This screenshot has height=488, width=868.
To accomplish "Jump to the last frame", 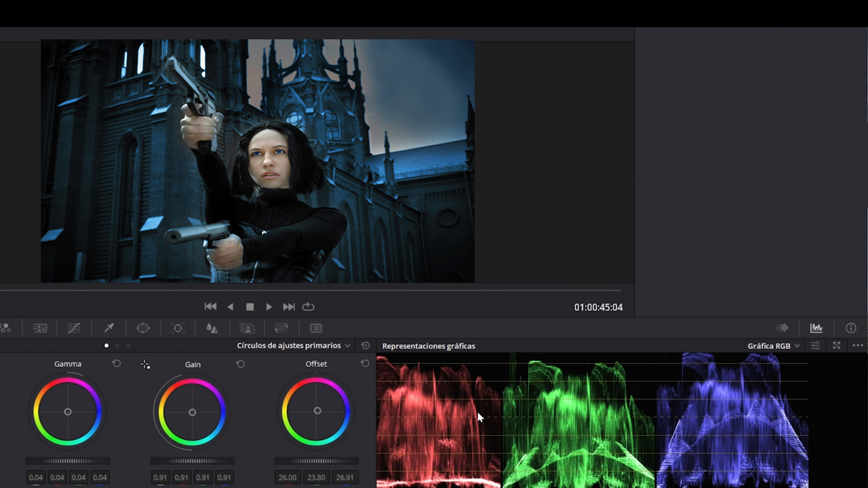I will point(289,307).
